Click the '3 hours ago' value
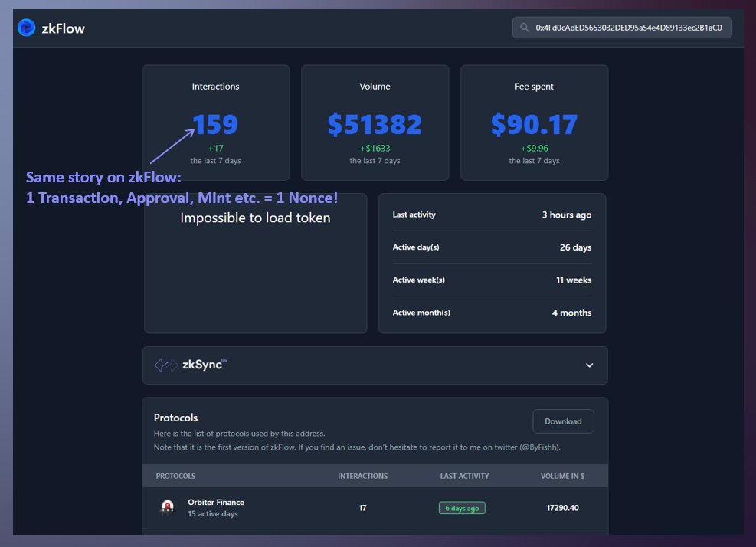The image size is (756, 547). pos(567,215)
